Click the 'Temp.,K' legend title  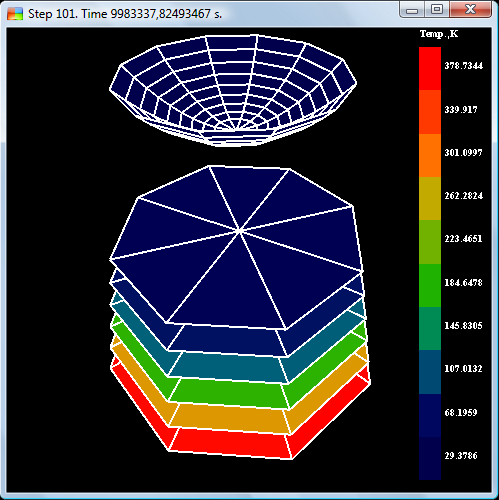point(439,34)
